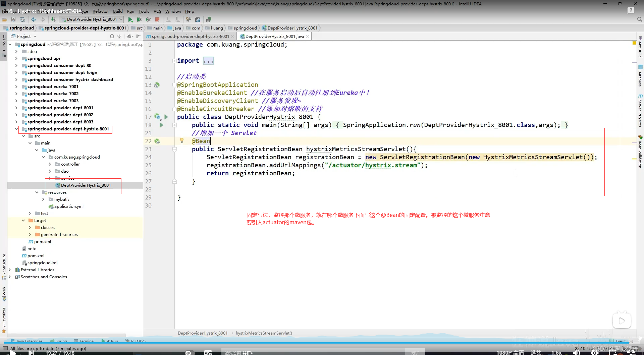Expand External Libraries node
This screenshot has height=355, width=644.
click(x=9, y=270)
